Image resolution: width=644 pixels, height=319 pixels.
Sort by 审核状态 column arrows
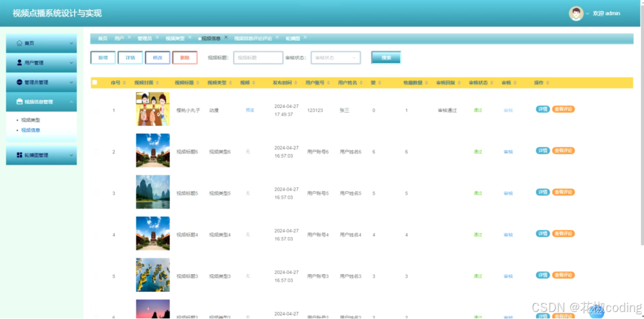(493, 83)
